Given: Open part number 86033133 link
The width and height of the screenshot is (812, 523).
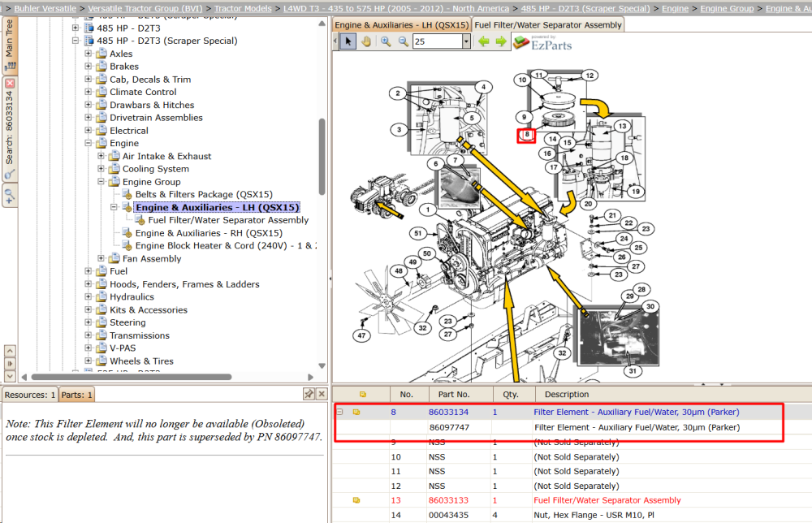Looking at the screenshot, I should tap(448, 500).
